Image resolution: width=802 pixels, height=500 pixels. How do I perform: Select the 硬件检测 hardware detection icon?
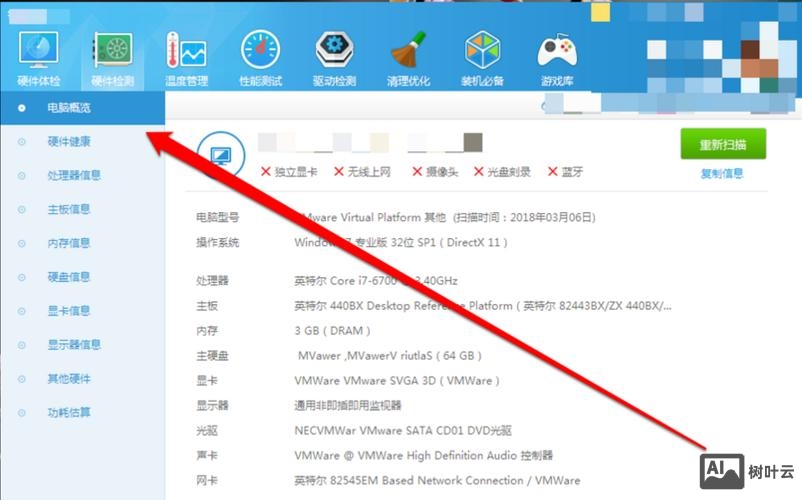pos(113,58)
